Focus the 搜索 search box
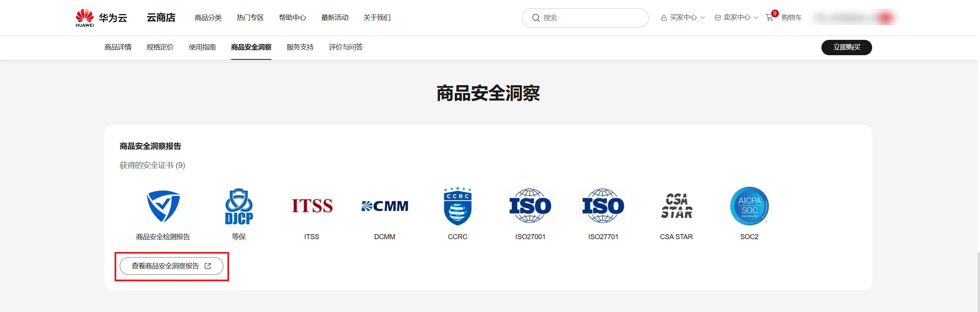980x312 pixels. coord(591,18)
